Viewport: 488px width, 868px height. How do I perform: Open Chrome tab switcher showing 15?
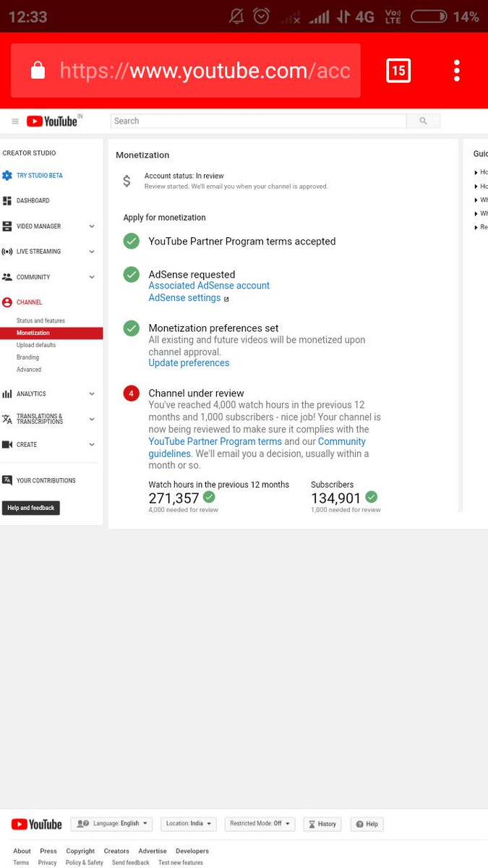398,71
